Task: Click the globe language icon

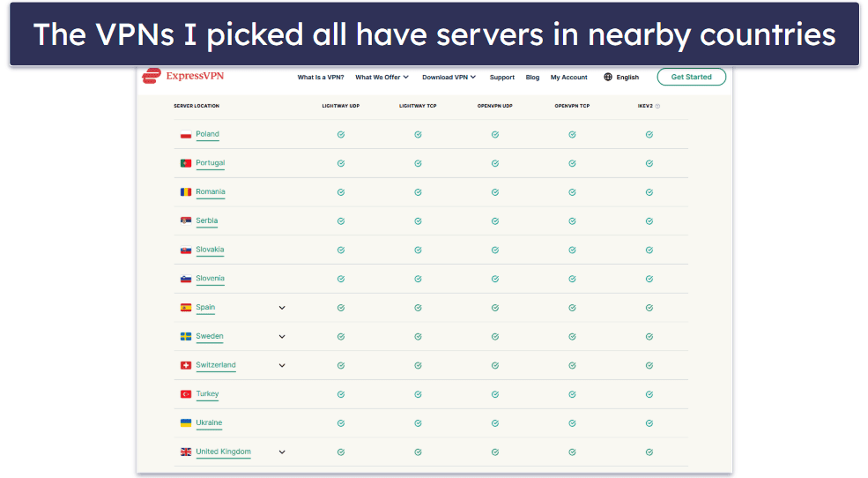Action: click(608, 77)
